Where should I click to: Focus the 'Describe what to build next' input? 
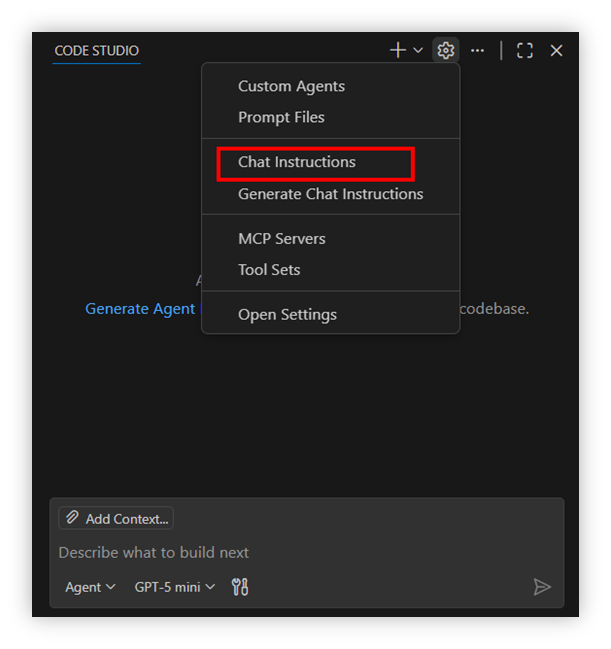point(300,552)
